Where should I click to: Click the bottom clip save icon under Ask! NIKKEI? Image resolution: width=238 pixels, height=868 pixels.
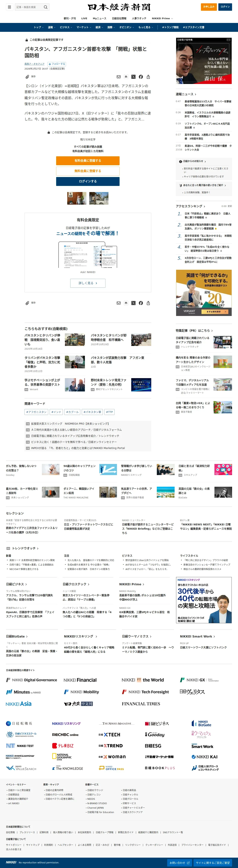coord(27,303)
